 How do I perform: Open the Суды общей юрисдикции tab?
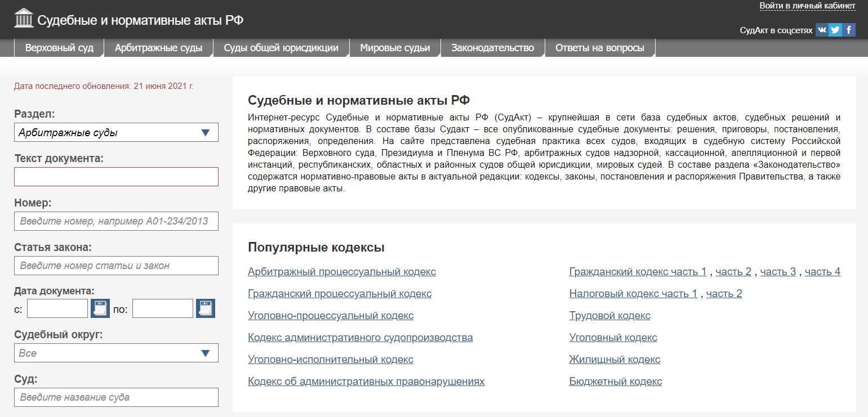pos(281,48)
